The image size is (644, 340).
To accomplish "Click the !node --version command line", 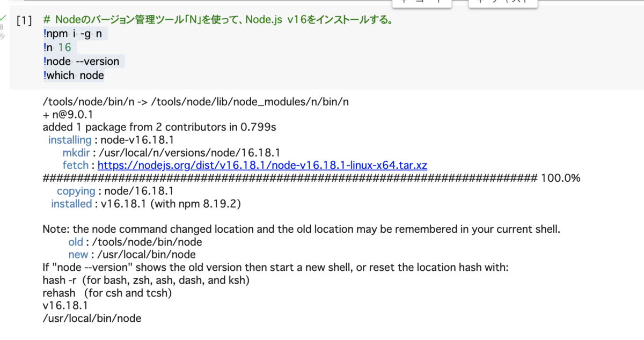I will point(80,61).
